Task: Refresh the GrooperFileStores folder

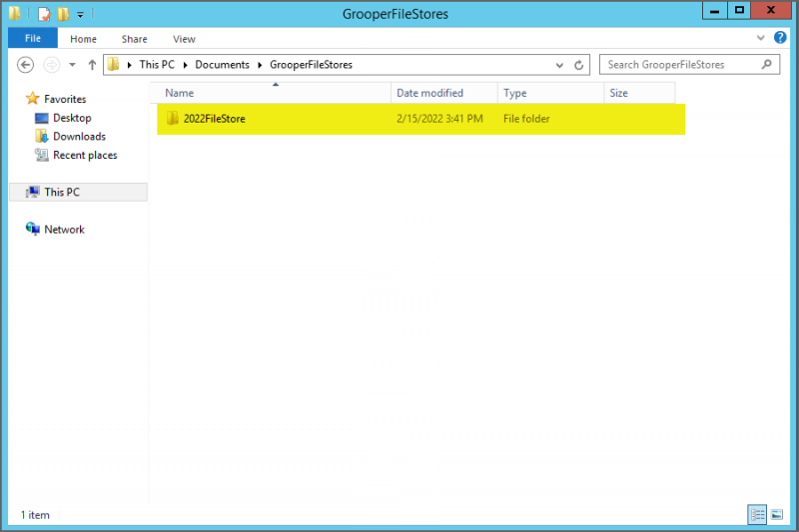Action: 579,65
